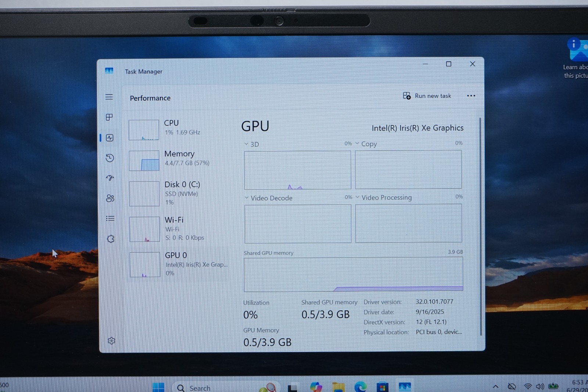Click the Wi-Fi mini graph thumbnail
The height and width of the screenshot is (392, 588).
coord(144,229)
